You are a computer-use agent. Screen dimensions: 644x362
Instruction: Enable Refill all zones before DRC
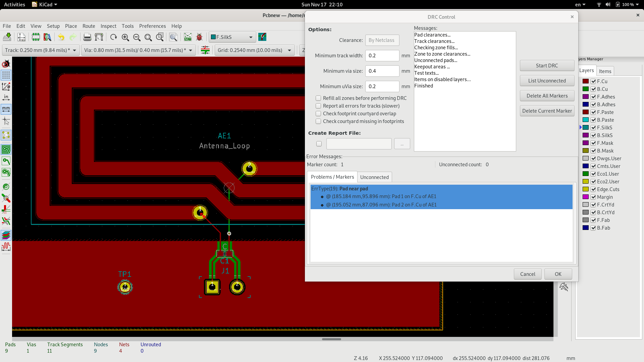(x=318, y=98)
